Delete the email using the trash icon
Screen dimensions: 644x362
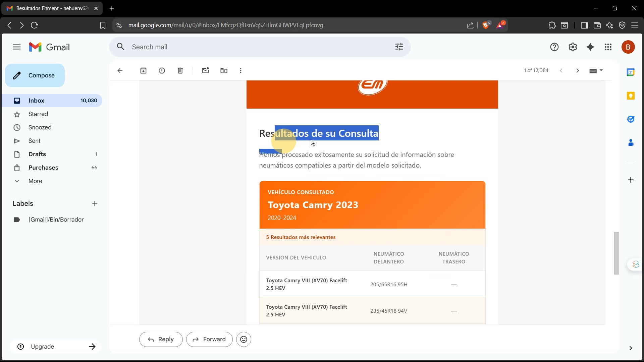[180, 70]
